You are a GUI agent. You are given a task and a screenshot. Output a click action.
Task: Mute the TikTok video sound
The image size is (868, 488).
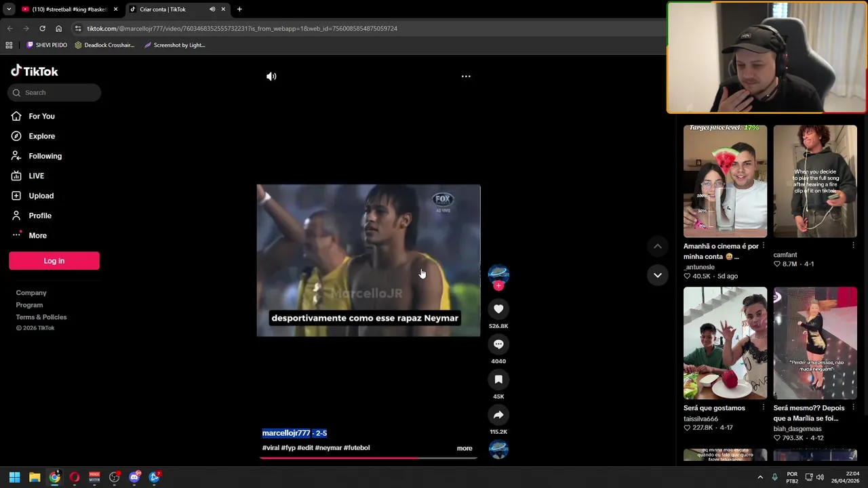(271, 77)
